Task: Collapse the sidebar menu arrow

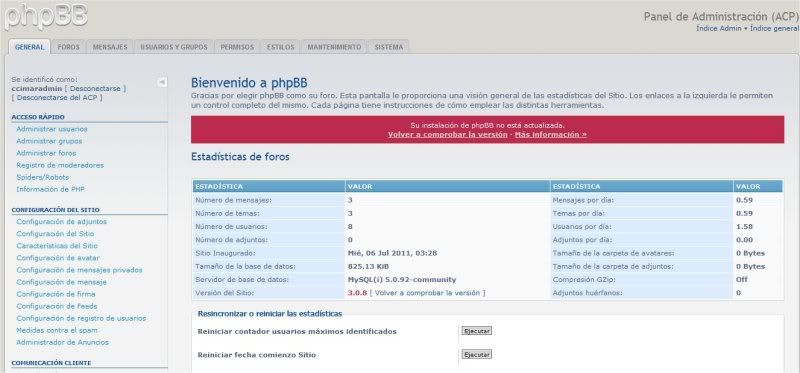Action: [162, 82]
